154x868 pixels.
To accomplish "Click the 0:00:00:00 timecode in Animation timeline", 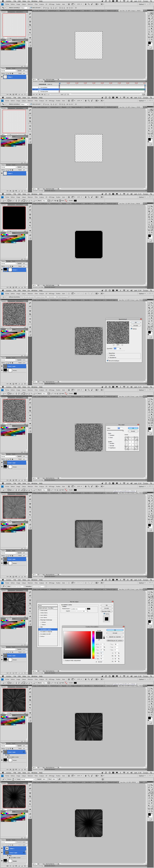I will click(42, 84).
